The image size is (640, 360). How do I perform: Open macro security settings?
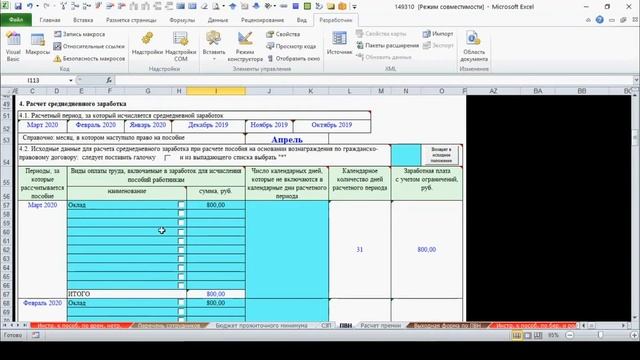click(x=89, y=59)
